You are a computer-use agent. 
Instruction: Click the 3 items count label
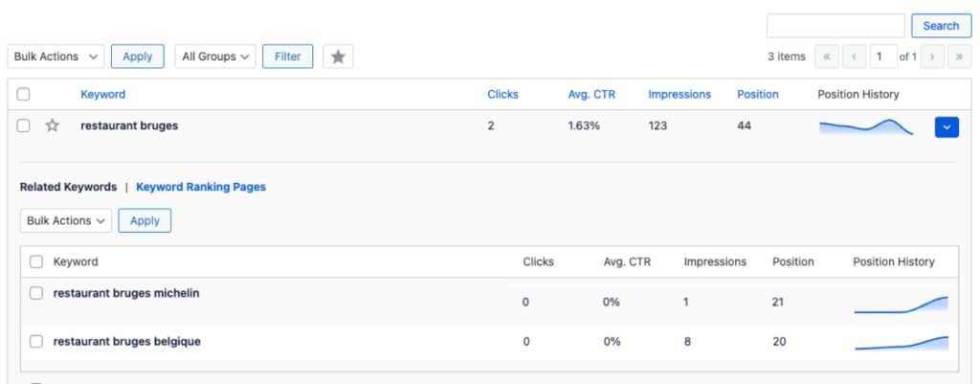pos(787,56)
